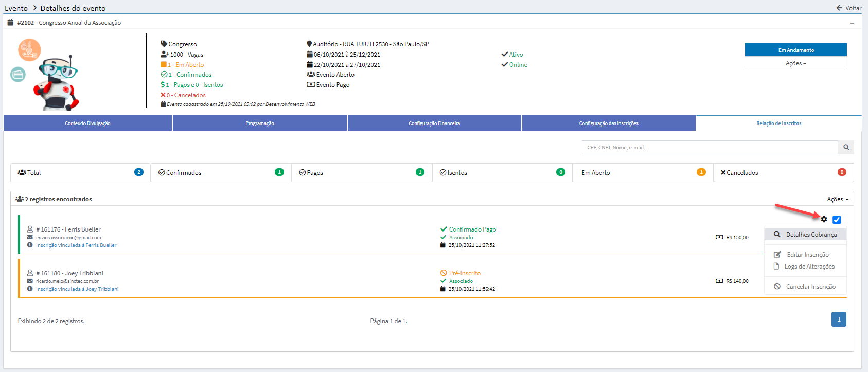Image resolution: width=868 pixels, height=372 pixels.
Task: Click the CPF, CNPJ, Nome search field
Action: (x=710, y=148)
